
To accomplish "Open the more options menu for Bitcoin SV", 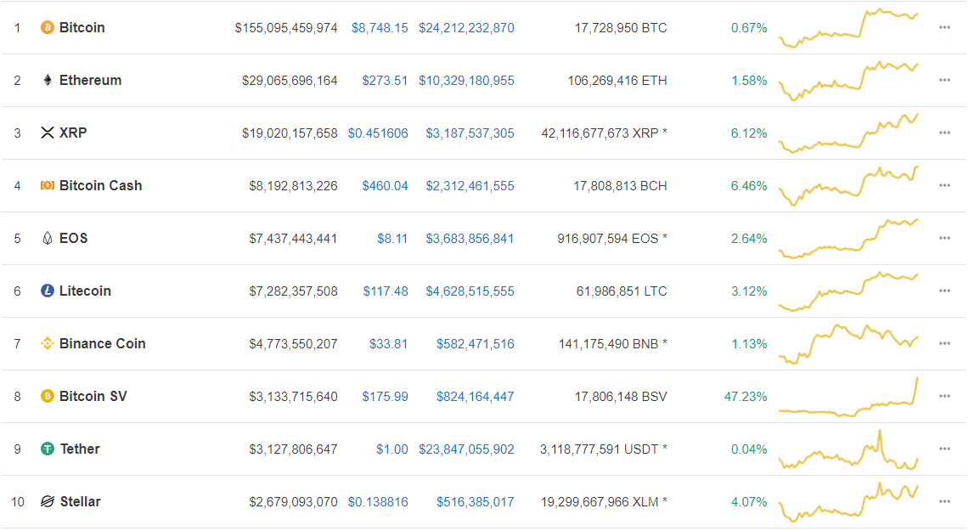I will coord(944,396).
